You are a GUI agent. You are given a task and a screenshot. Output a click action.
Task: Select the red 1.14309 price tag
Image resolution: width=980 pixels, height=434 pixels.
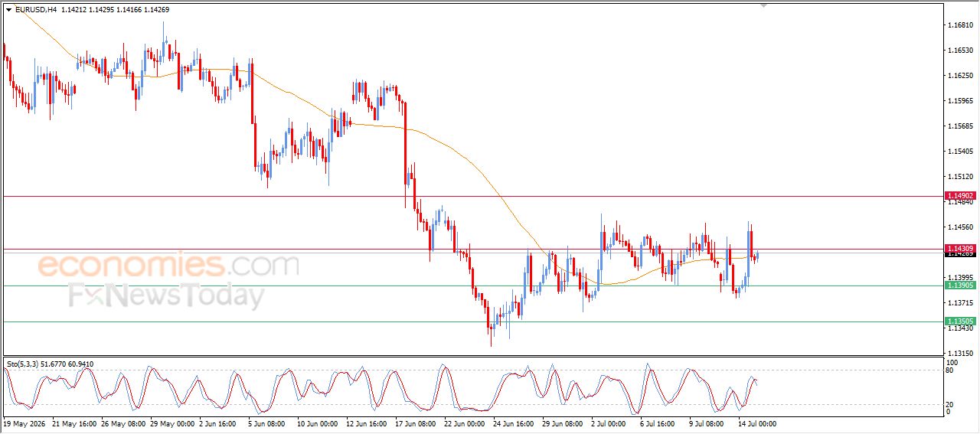[x=960, y=249]
